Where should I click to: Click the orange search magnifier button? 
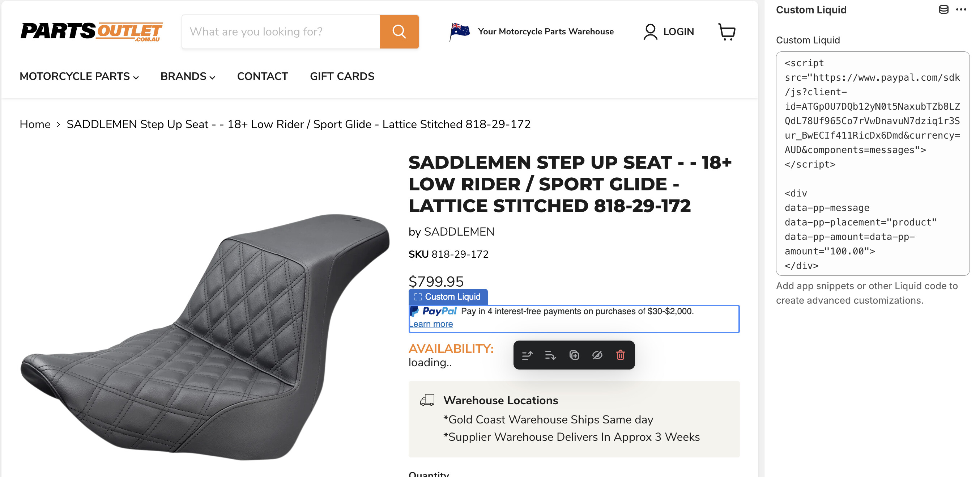[x=399, y=31]
